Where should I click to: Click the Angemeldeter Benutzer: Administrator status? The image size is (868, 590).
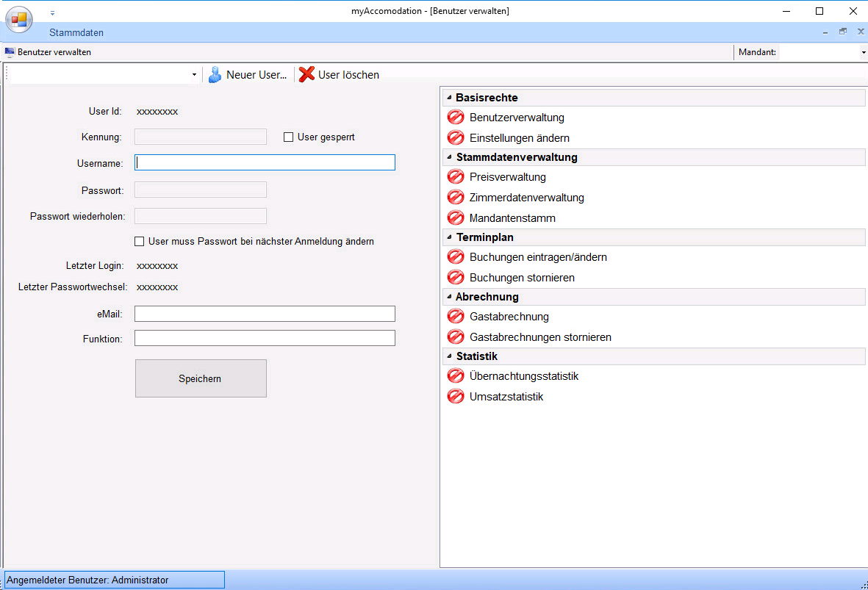[x=115, y=580]
